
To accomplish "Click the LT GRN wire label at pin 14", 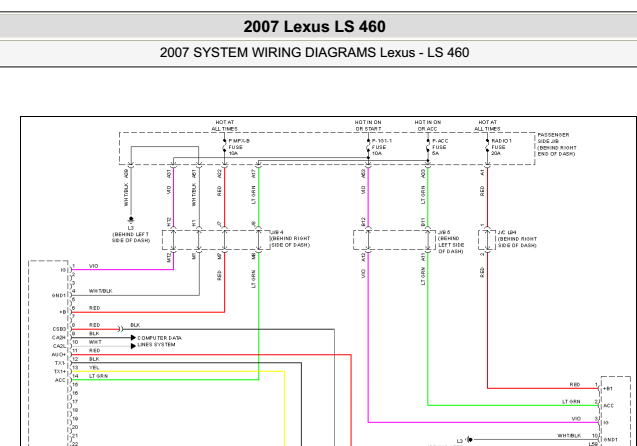I will (x=98, y=376).
